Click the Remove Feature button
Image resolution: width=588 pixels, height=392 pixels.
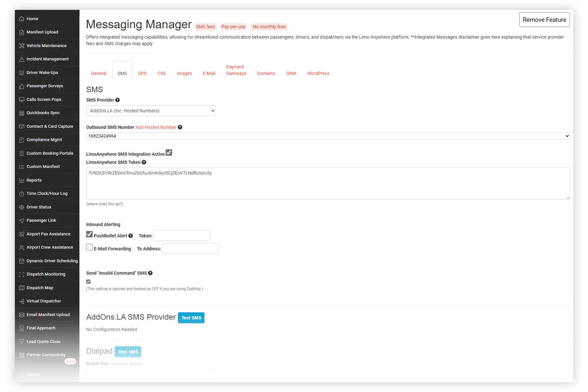(x=544, y=20)
